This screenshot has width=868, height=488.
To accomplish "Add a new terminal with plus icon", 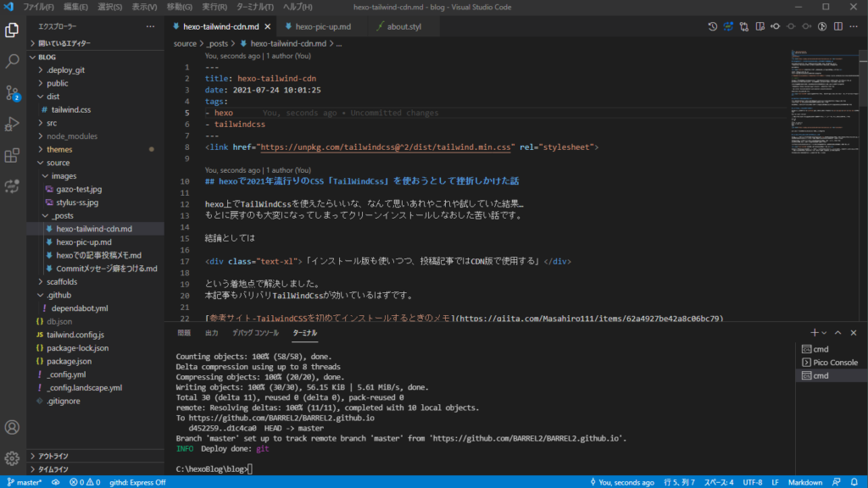I will pyautogui.click(x=815, y=332).
